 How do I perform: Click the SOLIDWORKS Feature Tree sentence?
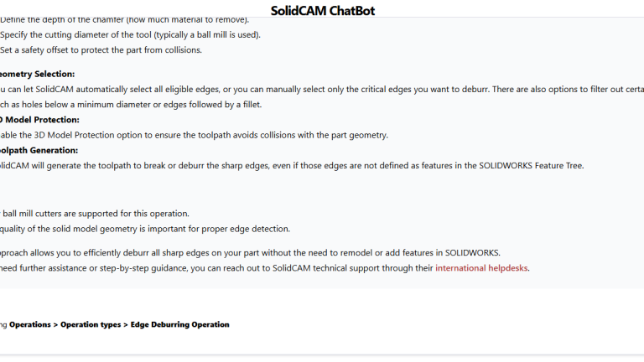[x=292, y=165]
